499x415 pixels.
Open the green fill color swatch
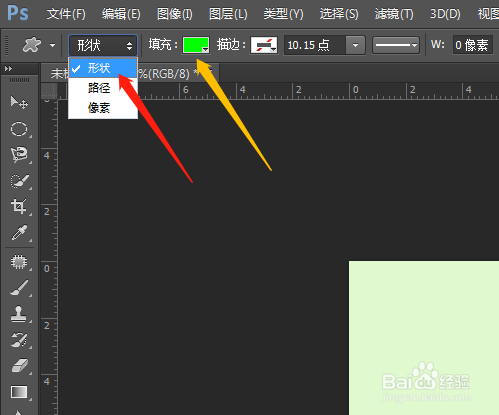point(196,45)
